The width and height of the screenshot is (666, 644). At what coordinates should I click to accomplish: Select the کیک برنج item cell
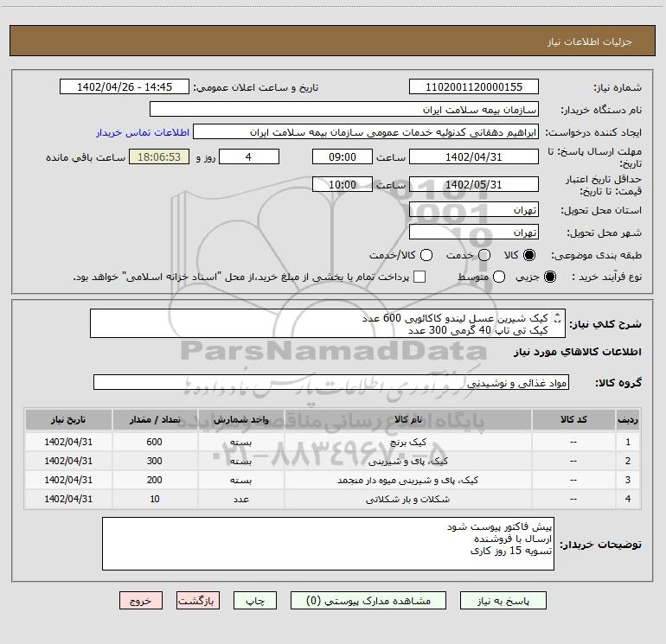pos(407,442)
